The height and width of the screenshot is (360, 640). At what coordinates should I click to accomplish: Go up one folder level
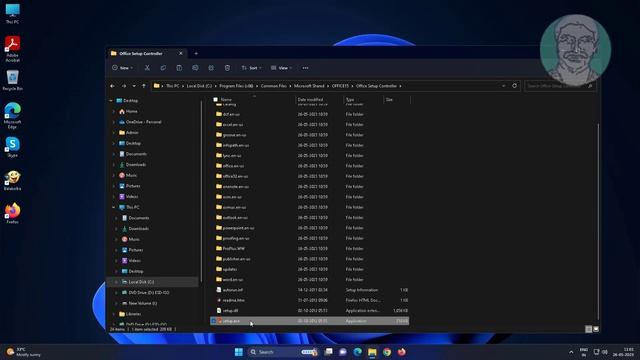pos(144,86)
